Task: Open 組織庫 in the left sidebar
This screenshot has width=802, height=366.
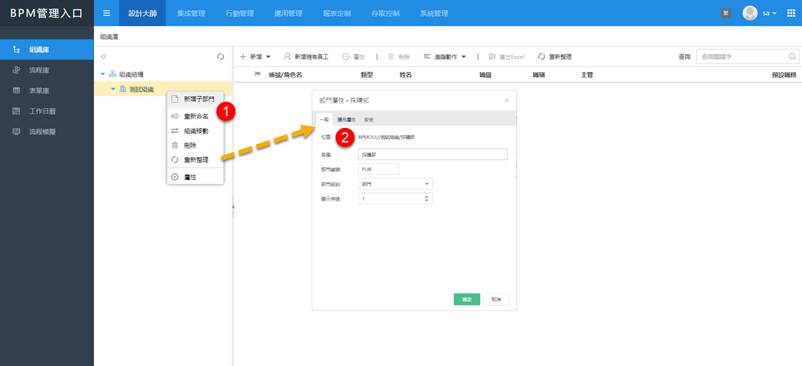Action: pos(47,50)
